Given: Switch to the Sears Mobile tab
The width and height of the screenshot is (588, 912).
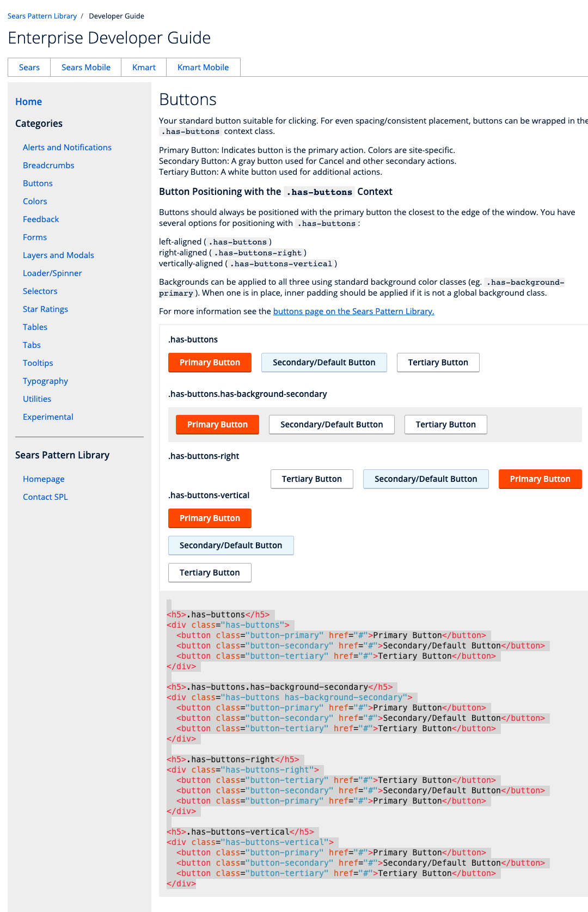Looking at the screenshot, I should point(85,68).
